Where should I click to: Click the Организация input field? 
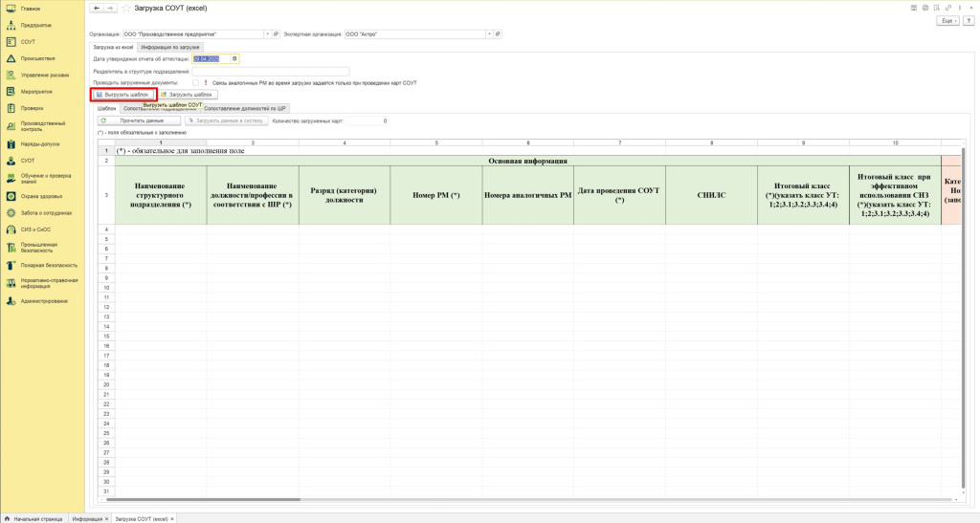click(x=193, y=34)
